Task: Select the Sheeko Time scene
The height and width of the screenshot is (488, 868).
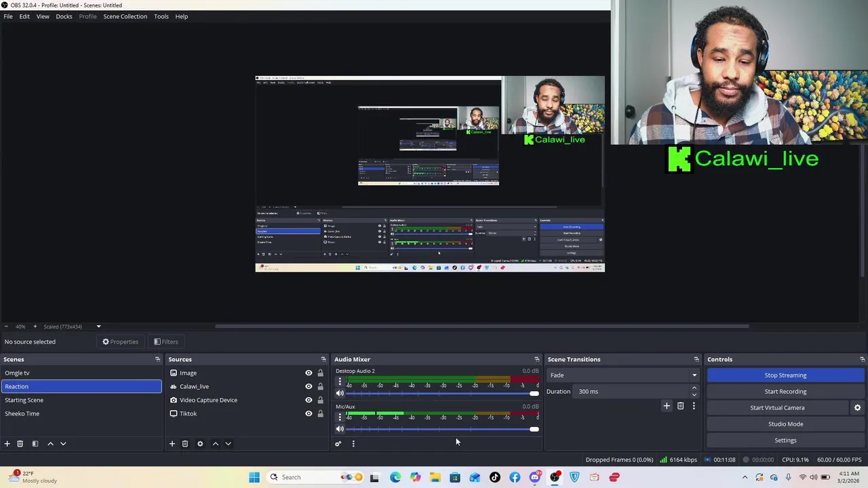Action: pos(81,413)
